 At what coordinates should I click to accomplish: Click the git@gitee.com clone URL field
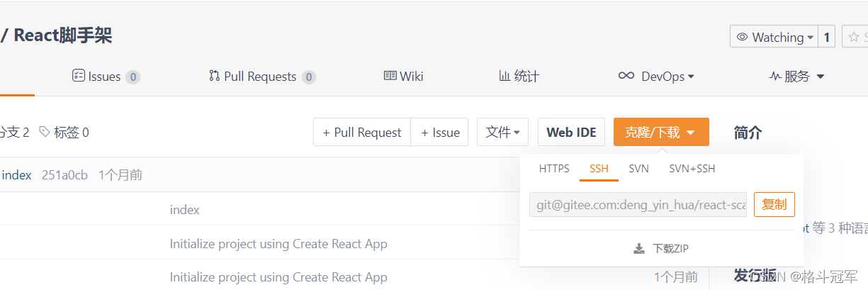click(638, 205)
